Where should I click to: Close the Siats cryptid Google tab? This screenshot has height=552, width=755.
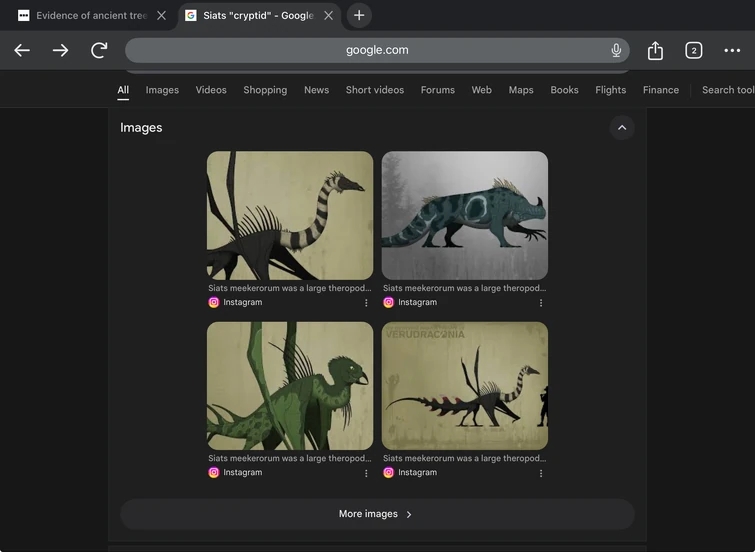328,15
